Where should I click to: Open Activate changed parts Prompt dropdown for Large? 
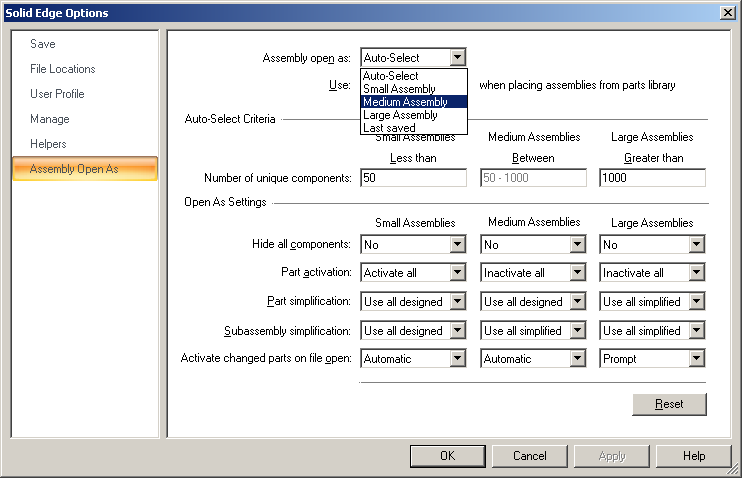click(652, 359)
